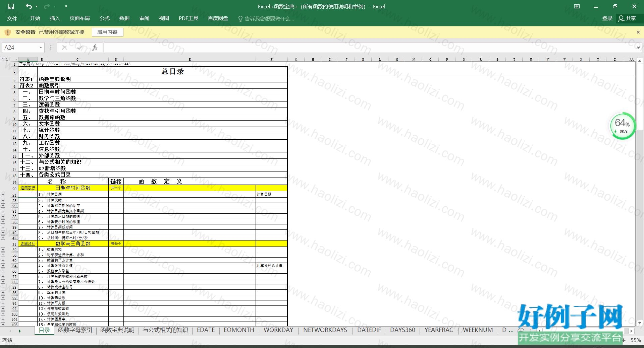
Task: Open the Name Box dropdown arrow
Action: (41, 48)
